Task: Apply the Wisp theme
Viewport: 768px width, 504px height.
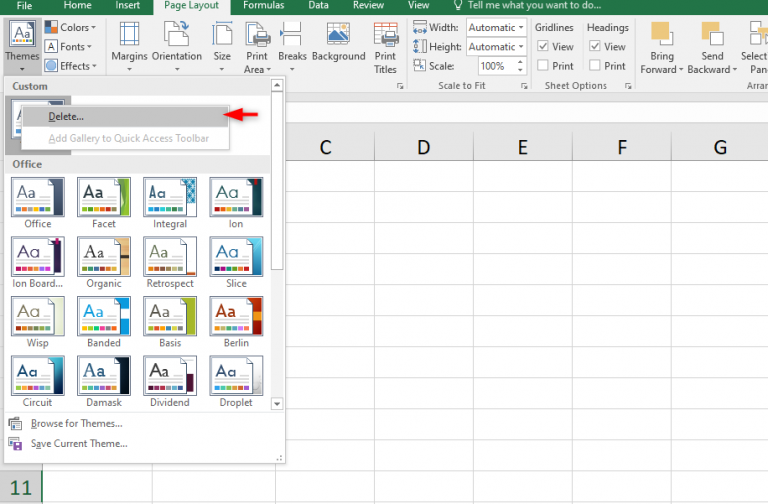Action: click(x=38, y=322)
